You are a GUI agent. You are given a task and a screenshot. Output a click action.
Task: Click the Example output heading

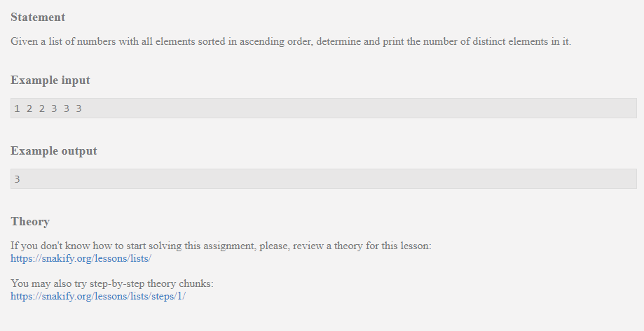(54, 151)
